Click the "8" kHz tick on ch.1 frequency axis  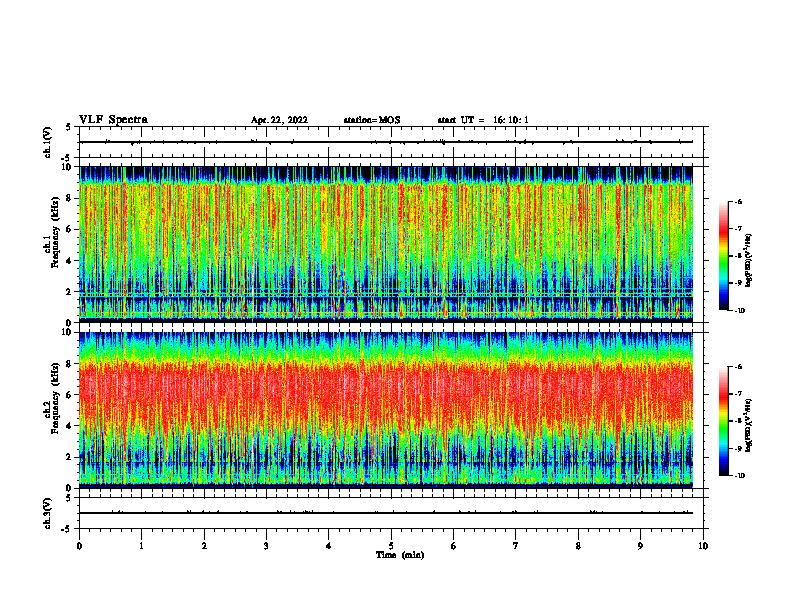tap(69, 198)
